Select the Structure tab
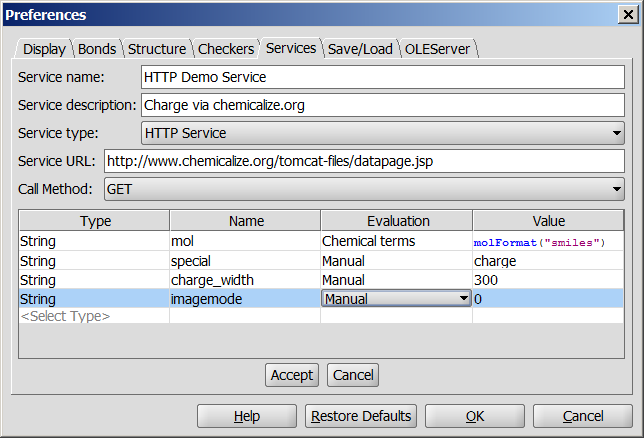 click(x=156, y=49)
